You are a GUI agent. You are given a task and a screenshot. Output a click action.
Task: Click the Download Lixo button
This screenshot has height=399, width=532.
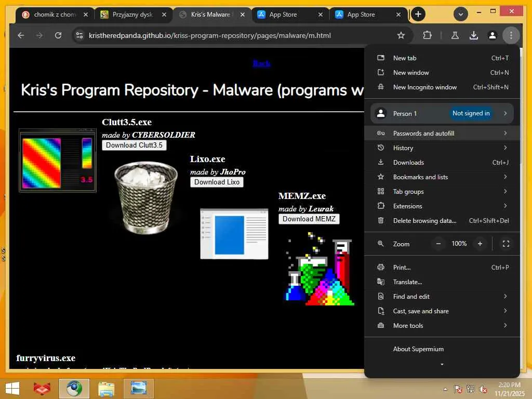point(217,182)
